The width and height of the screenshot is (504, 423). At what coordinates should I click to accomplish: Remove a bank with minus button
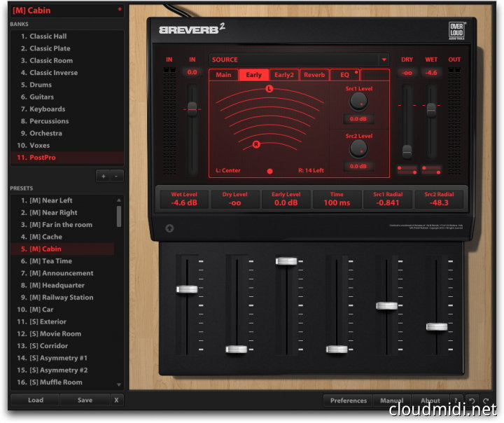coord(116,176)
